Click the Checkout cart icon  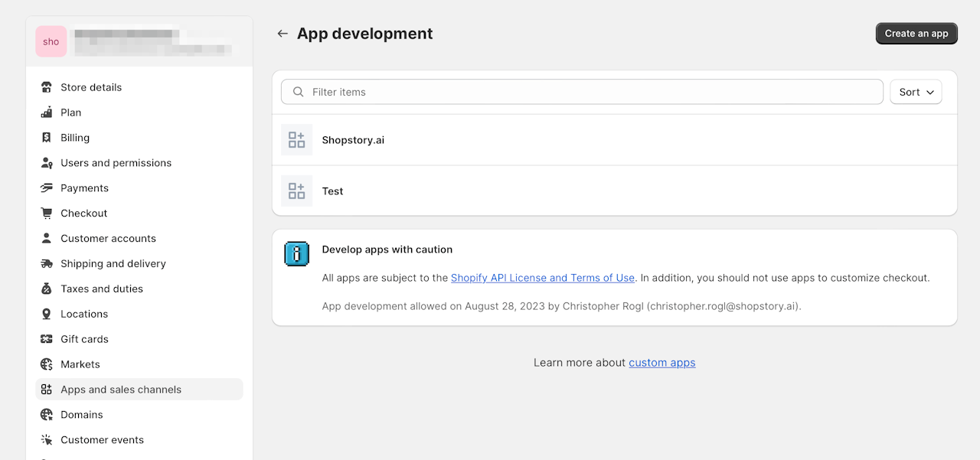tap(47, 214)
